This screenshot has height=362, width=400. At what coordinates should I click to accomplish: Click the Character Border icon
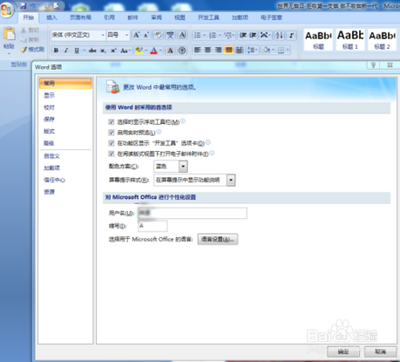point(182,35)
